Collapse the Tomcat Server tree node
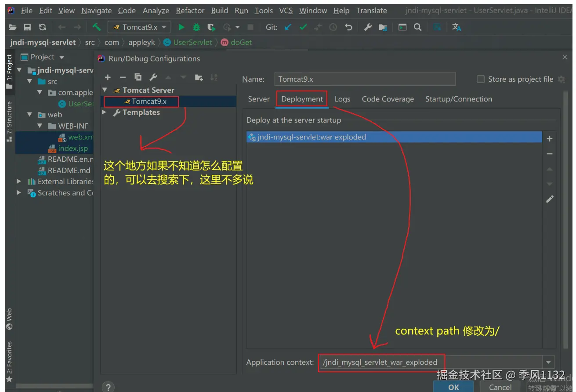This screenshot has width=576, height=392. [105, 90]
